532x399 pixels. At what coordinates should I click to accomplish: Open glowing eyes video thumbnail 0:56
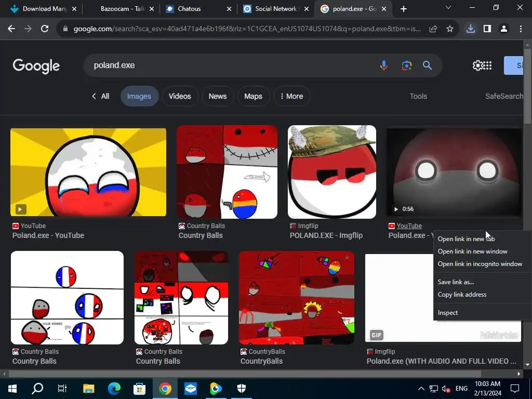click(454, 172)
